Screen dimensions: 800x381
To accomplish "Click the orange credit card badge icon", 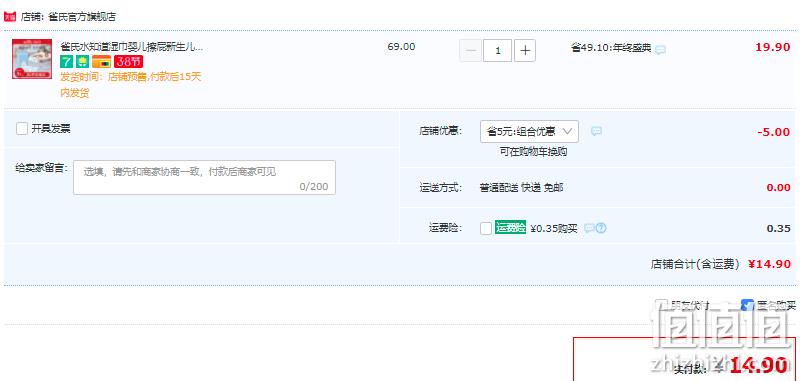I will (102, 62).
